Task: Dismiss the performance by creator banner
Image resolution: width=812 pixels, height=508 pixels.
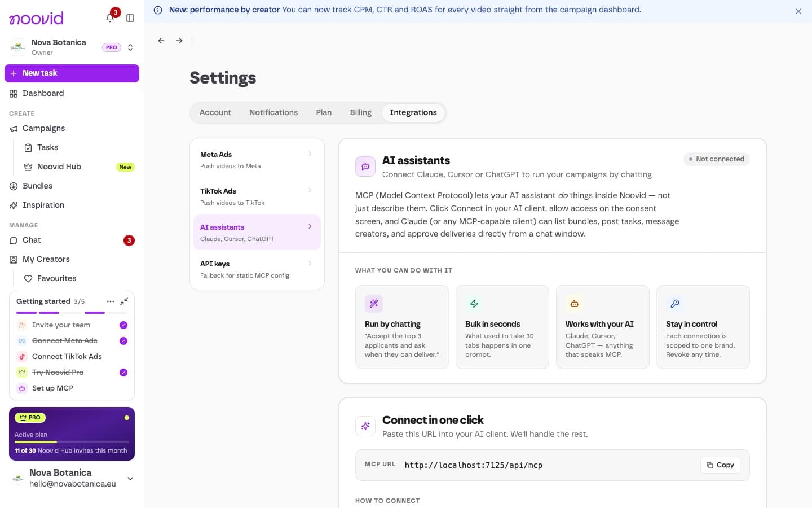Action: point(798,11)
